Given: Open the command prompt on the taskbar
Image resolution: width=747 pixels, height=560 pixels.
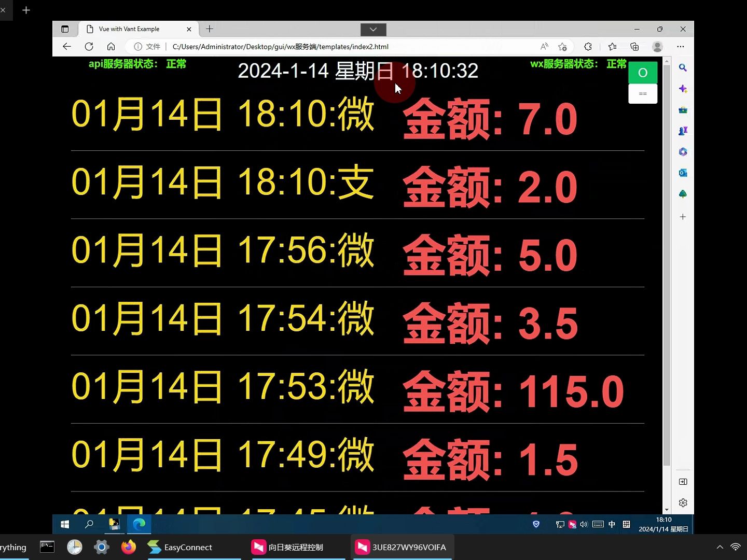Looking at the screenshot, I should coord(47,547).
